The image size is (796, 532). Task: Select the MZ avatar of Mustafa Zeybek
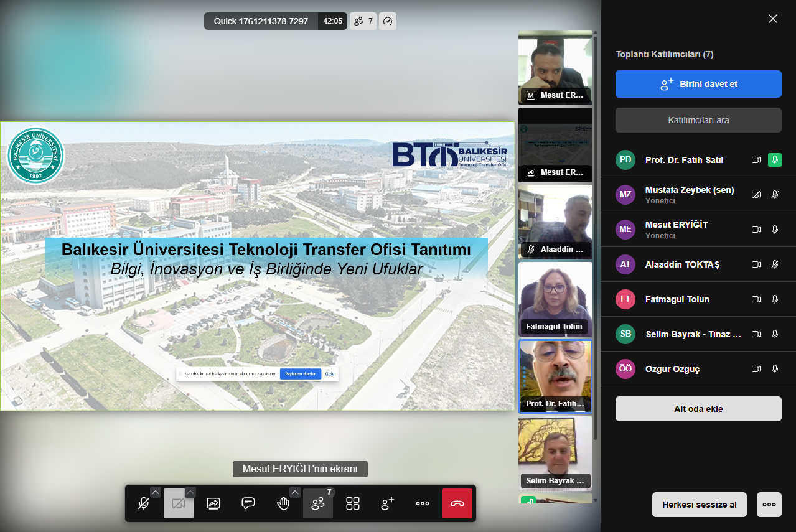click(625, 195)
